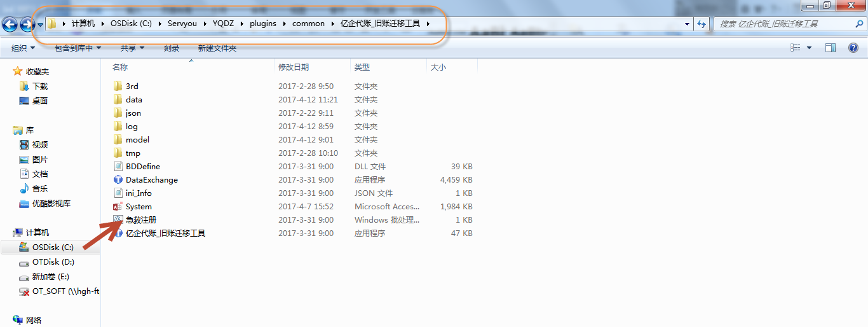
Task: Select the data folder icon
Action: click(x=118, y=99)
